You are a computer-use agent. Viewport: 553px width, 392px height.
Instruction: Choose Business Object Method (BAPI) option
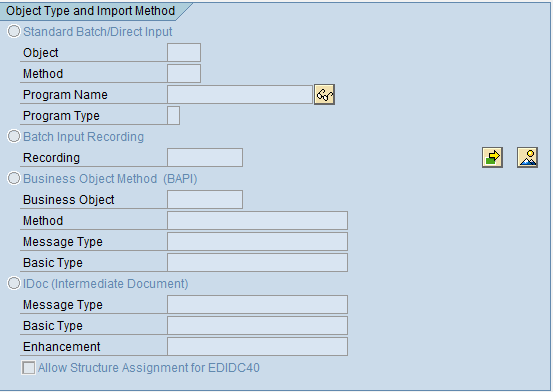tap(14, 179)
